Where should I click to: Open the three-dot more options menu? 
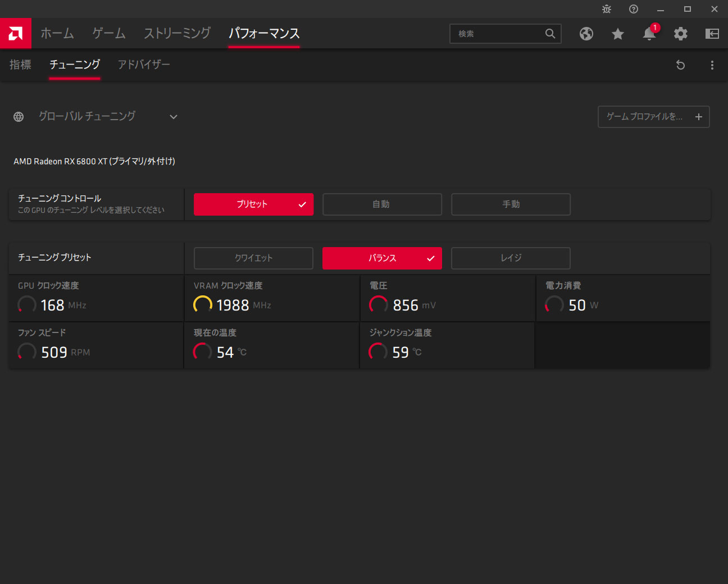click(712, 65)
